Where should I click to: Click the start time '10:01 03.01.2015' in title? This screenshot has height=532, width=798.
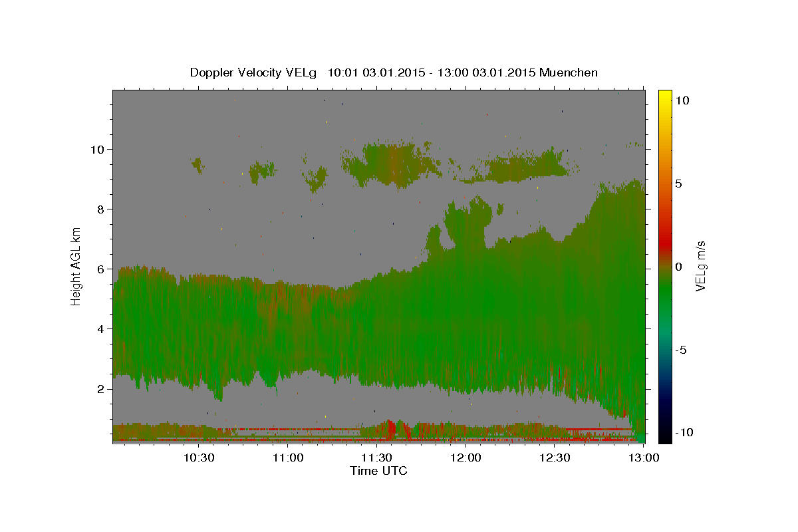click(376, 72)
